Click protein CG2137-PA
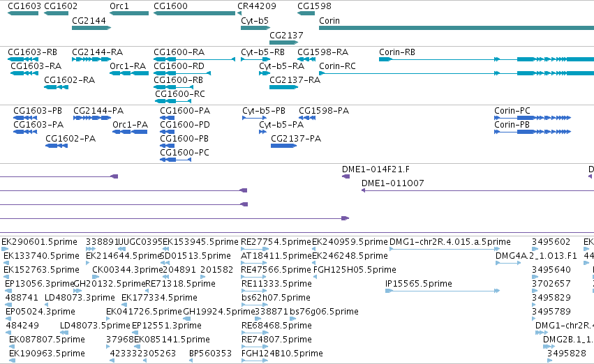 coord(284,146)
